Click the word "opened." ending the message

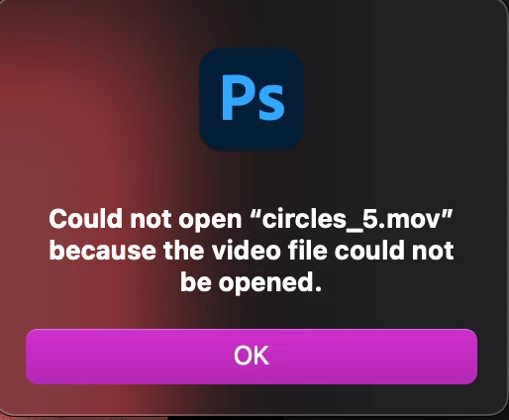coord(270,284)
